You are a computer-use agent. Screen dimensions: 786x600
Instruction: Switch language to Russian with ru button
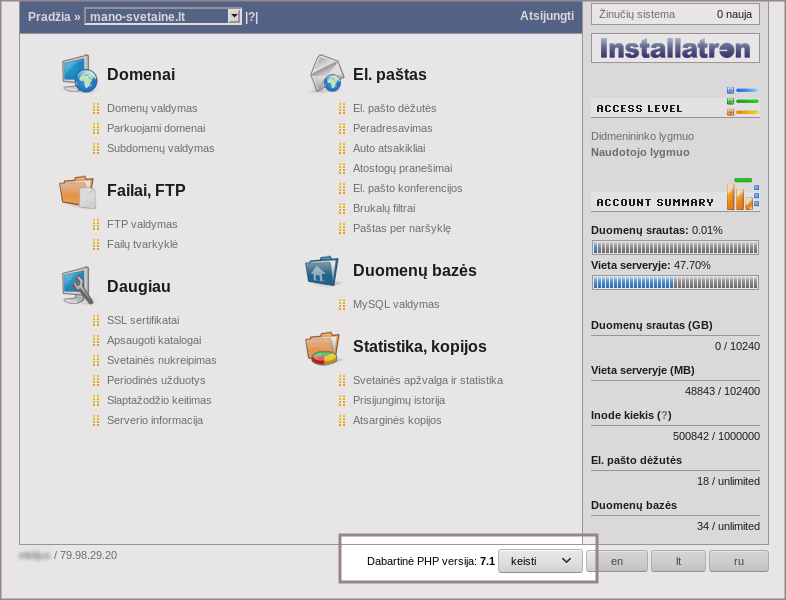(738, 561)
